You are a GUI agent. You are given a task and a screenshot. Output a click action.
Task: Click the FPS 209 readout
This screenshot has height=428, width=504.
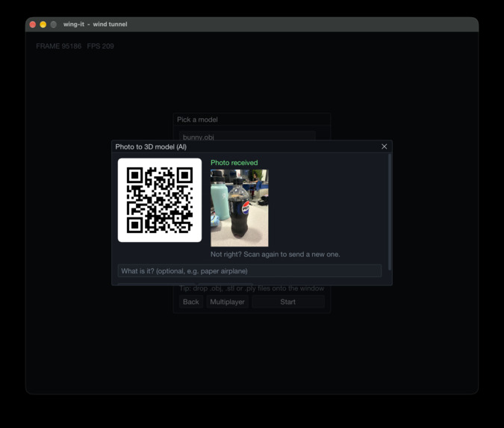coord(100,46)
